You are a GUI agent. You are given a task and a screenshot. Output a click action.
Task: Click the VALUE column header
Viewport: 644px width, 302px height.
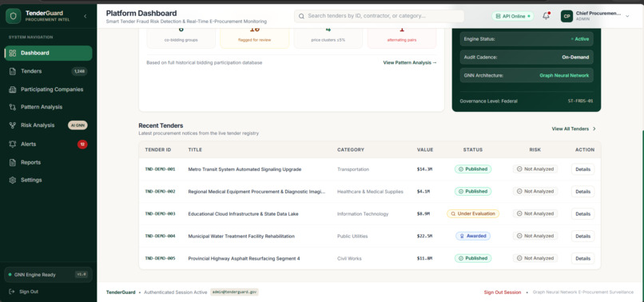point(425,150)
